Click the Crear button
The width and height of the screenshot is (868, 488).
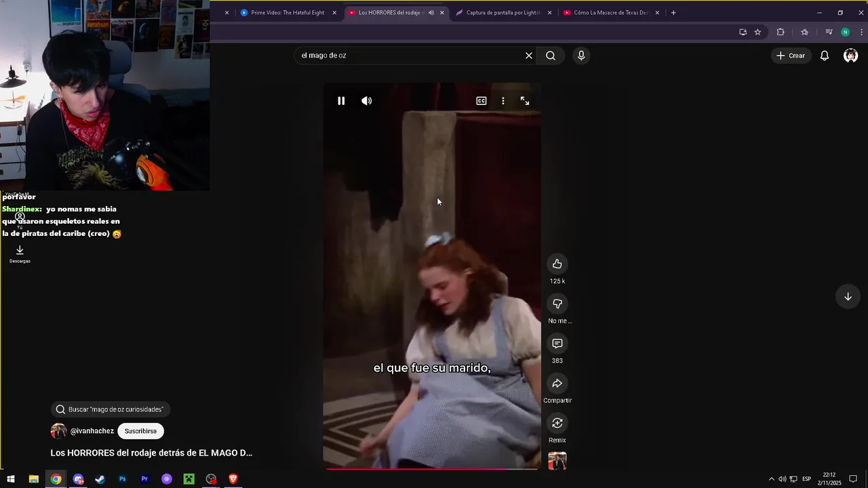point(791,56)
